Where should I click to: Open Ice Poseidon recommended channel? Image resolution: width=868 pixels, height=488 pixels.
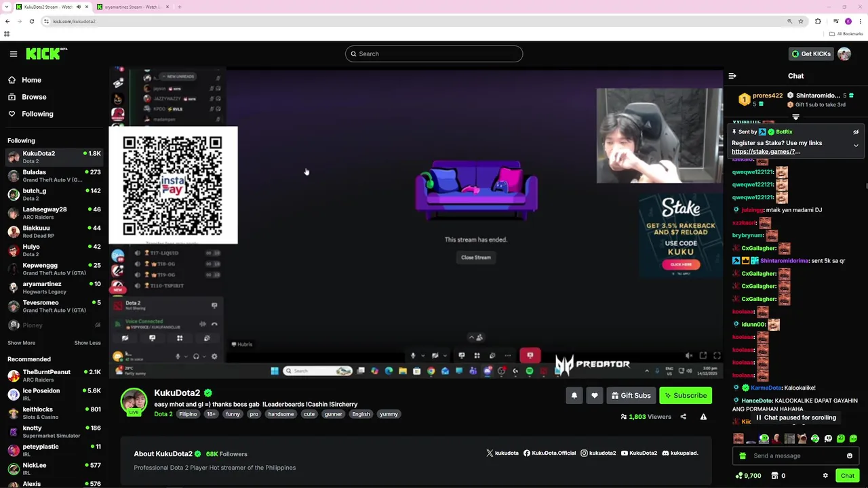click(x=54, y=394)
